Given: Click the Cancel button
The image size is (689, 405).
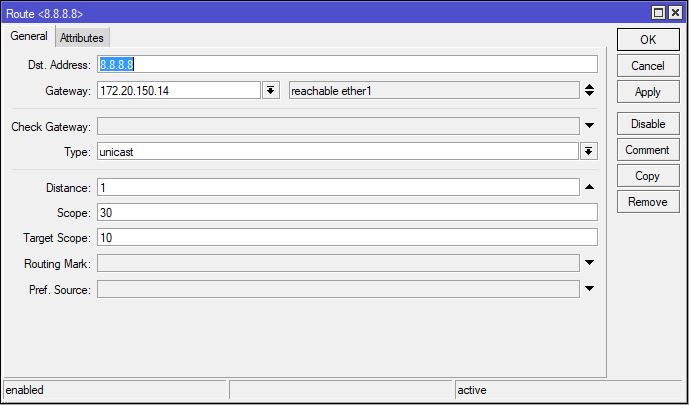Looking at the screenshot, I should tap(647, 66).
